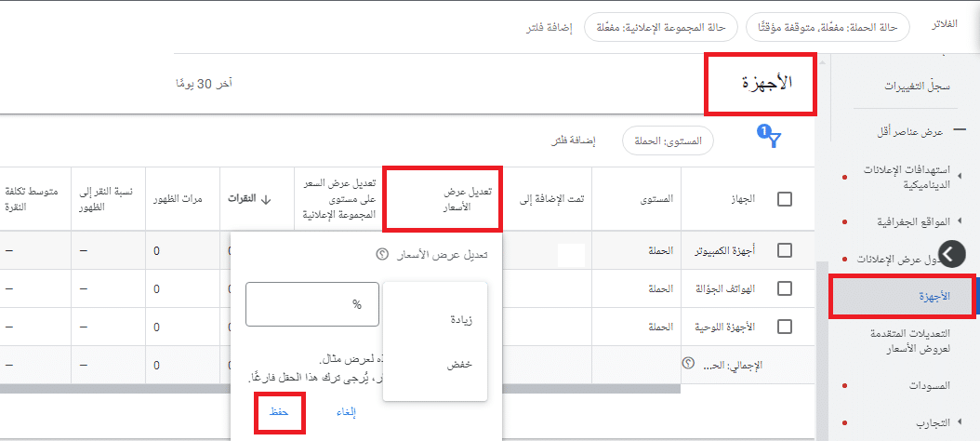Click الجهاز column header

745,199
